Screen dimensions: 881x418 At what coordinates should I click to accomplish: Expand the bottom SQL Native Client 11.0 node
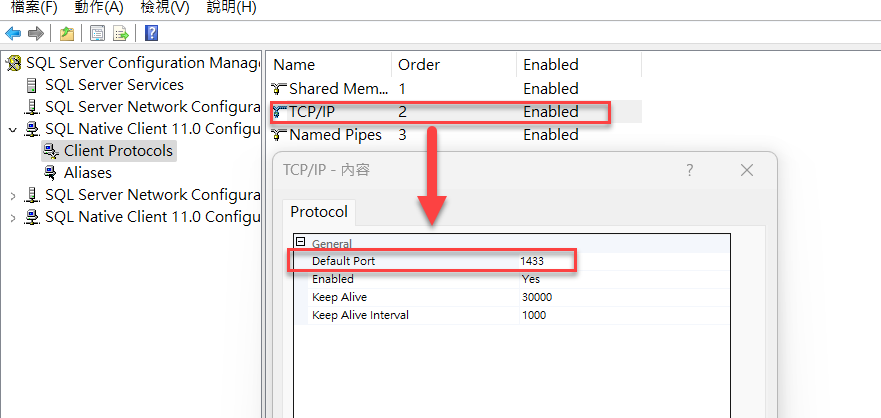(x=13, y=217)
